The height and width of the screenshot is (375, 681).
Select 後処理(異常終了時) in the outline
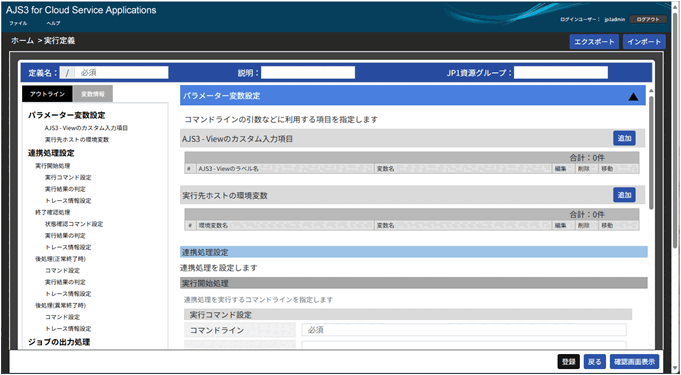60,305
